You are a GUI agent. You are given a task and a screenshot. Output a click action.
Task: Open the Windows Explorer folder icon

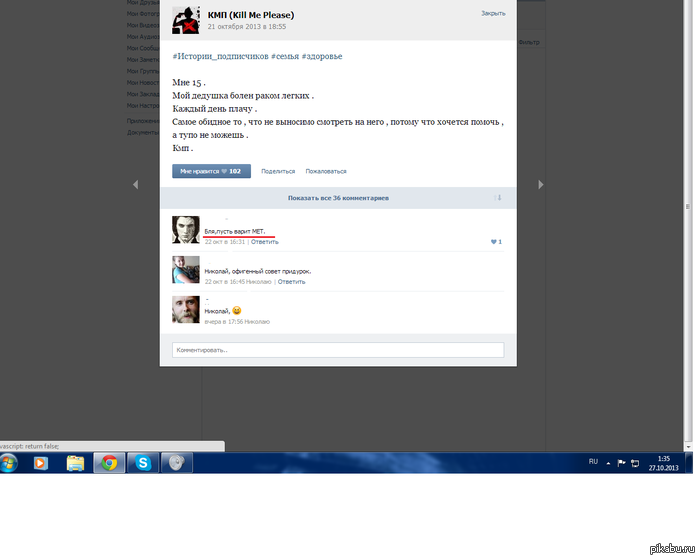click(75, 463)
